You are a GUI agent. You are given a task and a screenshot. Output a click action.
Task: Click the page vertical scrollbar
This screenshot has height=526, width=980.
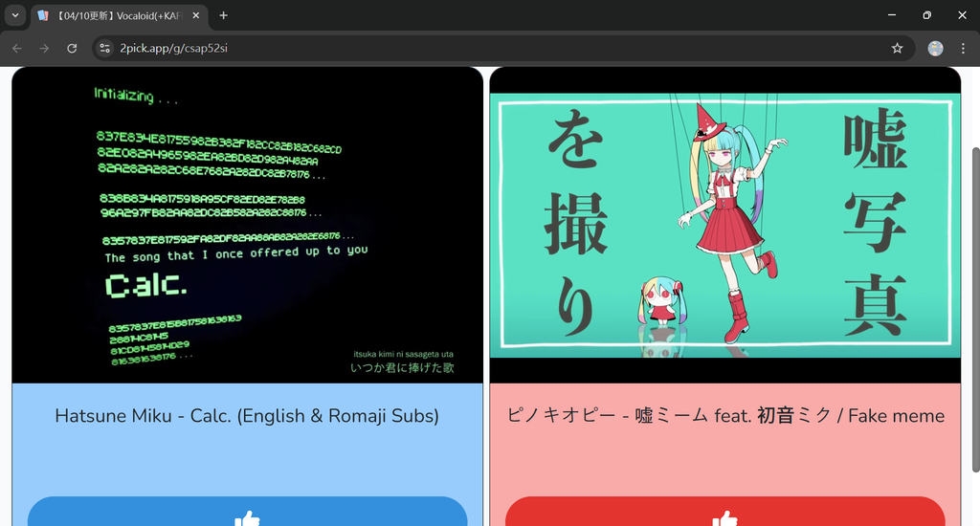coord(975,309)
